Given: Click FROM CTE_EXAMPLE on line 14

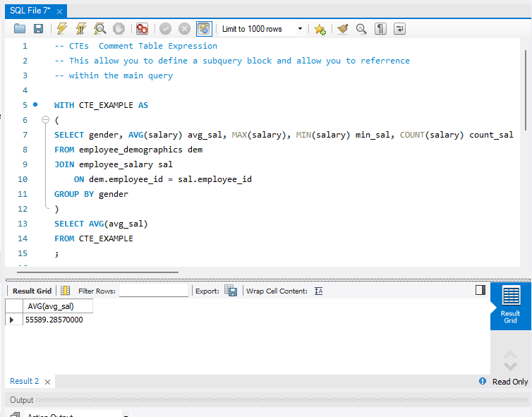Looking at the screenshot, I should pyautogui.click(x=94, y=238).
